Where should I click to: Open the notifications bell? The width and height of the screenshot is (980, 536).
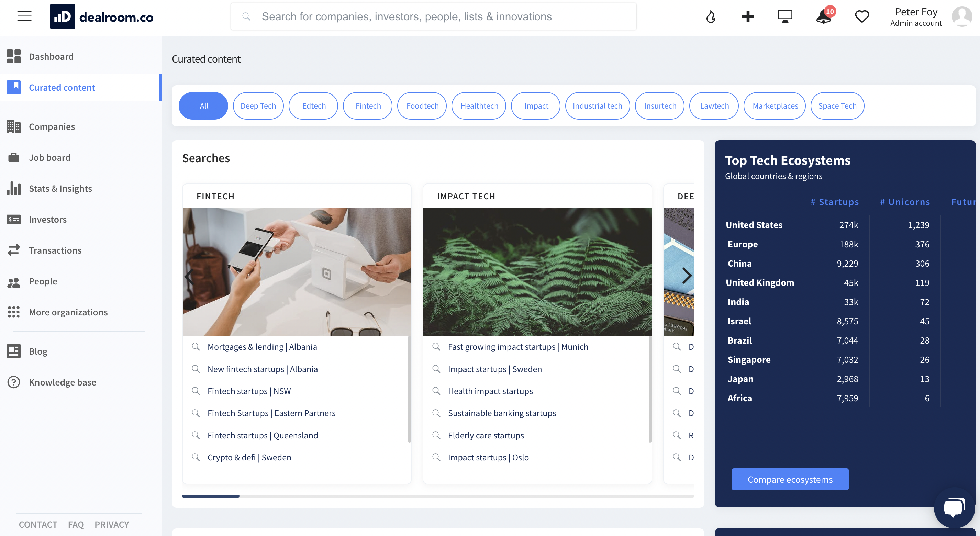(x=824, y=17)
